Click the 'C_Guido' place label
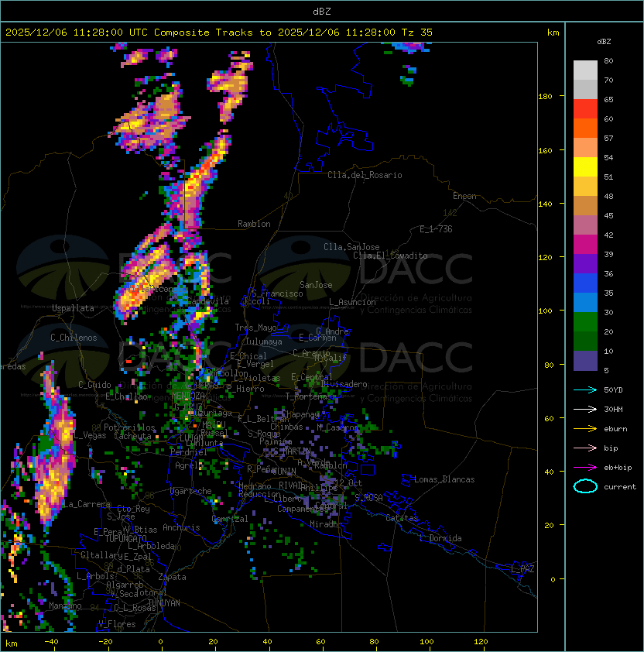The width and height of the screenshot is (644, 652). pos(94,385)
